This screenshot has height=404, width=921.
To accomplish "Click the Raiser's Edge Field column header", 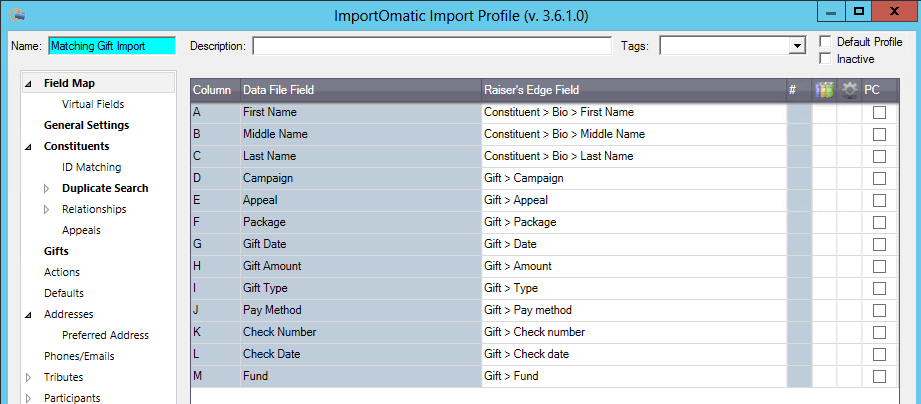I will click(633, 90).
